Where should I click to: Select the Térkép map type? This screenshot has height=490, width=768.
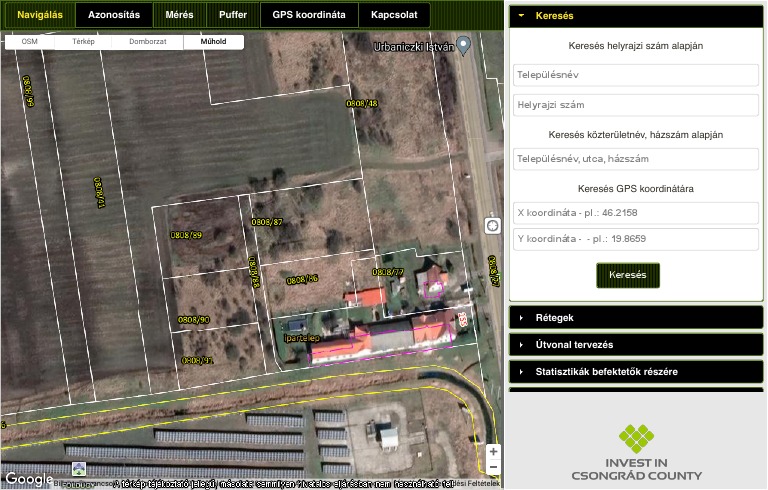tap(84, 43)
